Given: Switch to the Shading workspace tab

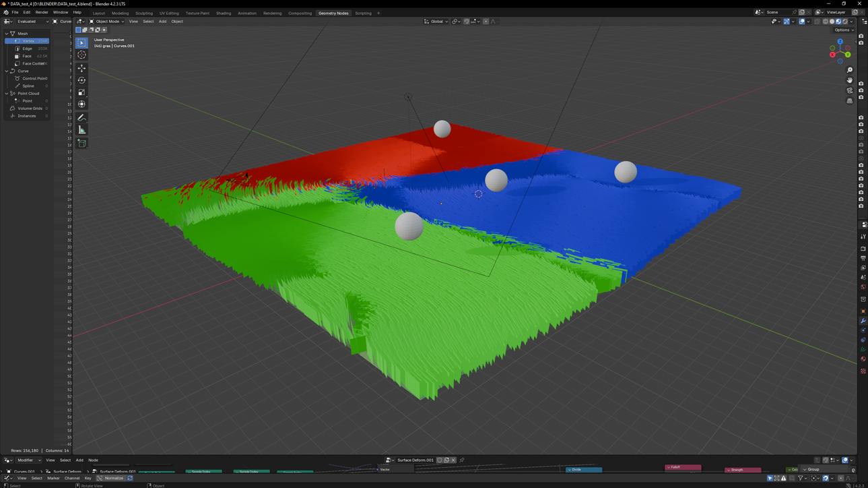Looking at the screenshot, I should click(x=224, y=13).
